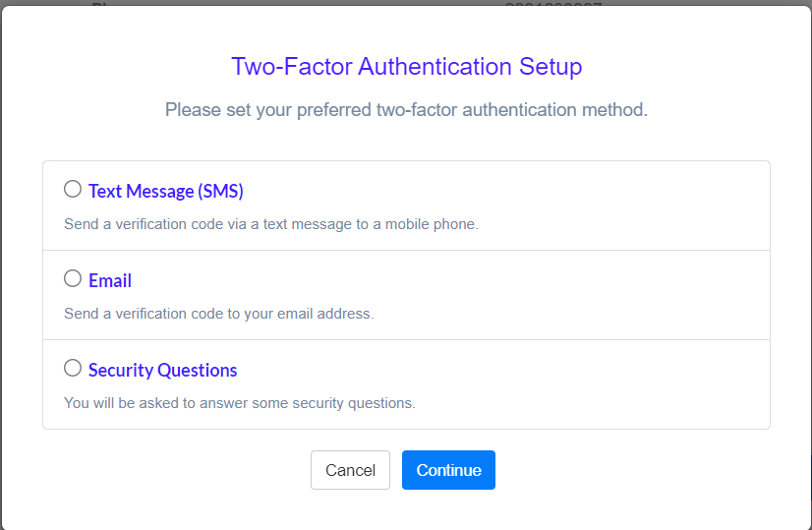Choose the Email radio button
This screenshot has width=812, height=530.
pyautogui.click(x=73, y=279)
